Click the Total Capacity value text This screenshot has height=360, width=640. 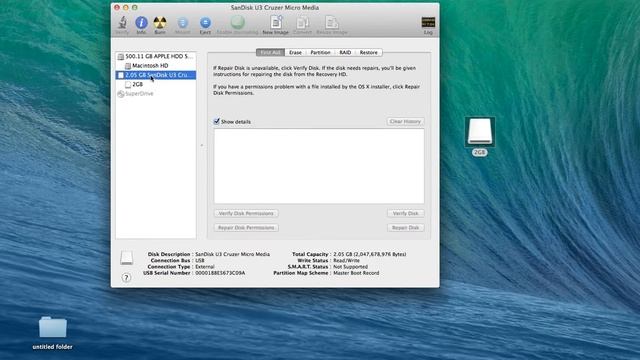370,254
